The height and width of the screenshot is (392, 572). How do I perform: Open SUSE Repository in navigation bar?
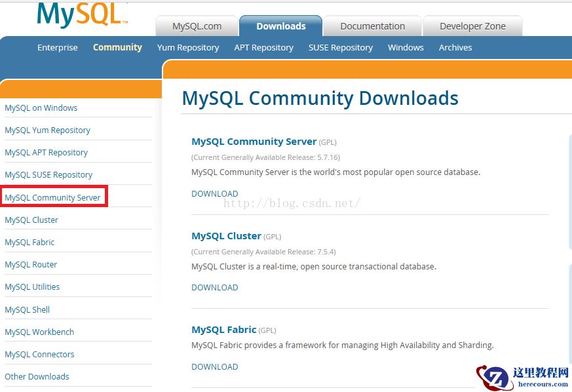pyautogui.click(x=341, y=47)
